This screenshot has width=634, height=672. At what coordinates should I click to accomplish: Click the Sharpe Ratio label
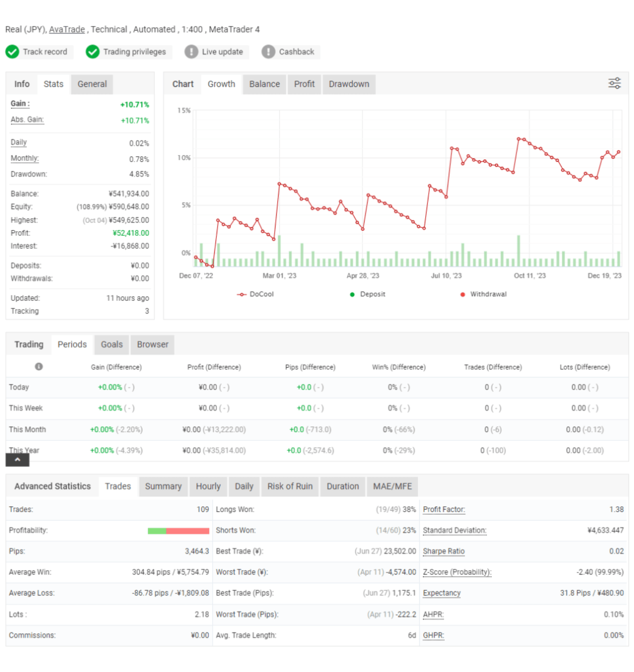(x=444, y=551)
